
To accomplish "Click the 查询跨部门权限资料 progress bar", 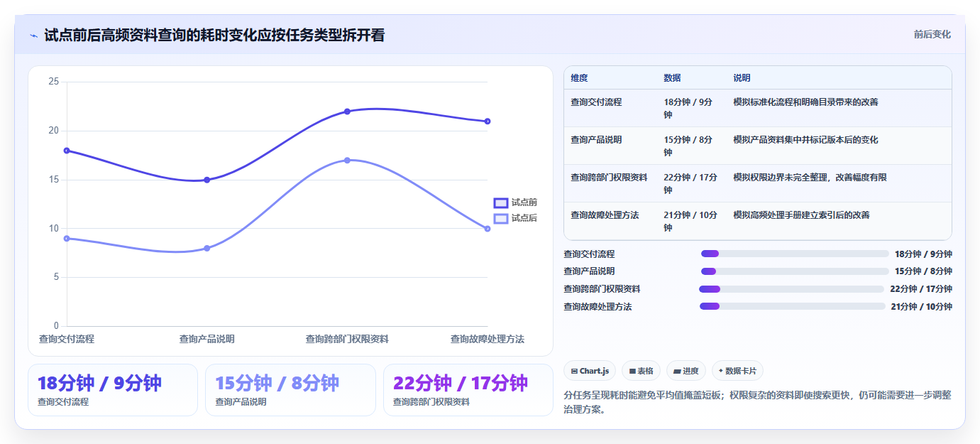I will tap(792, 289).
